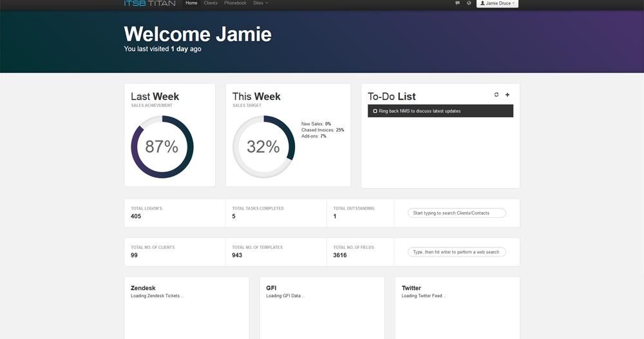Click the Last Week 87% donut chart
Viewport: 644px width, 339px height.
pyautogui.click(x=162, y=147)
